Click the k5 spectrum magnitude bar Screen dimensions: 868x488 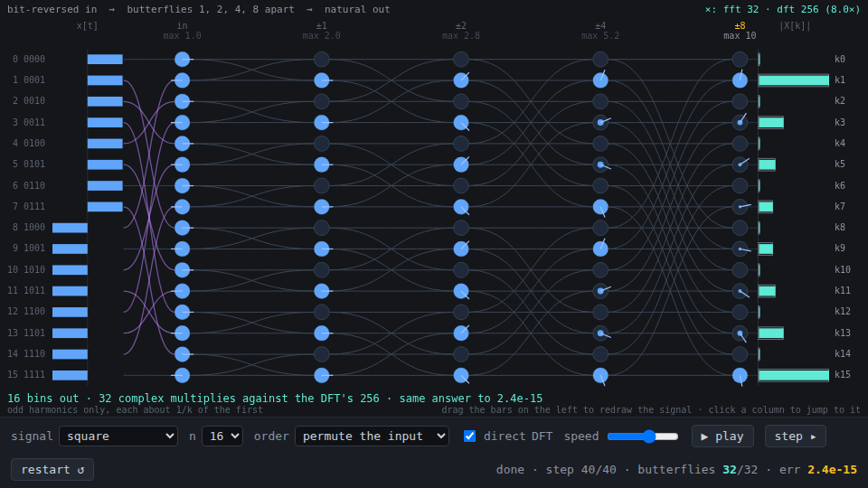click(x=768, y=164)
